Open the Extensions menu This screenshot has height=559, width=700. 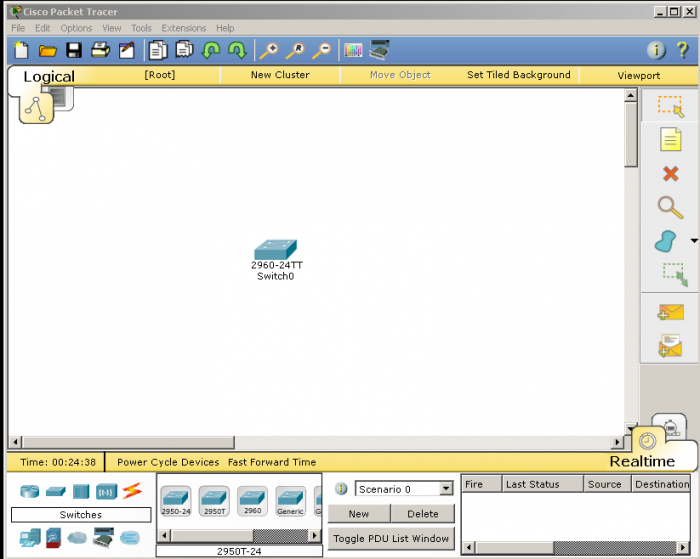(x=184, y=28)
